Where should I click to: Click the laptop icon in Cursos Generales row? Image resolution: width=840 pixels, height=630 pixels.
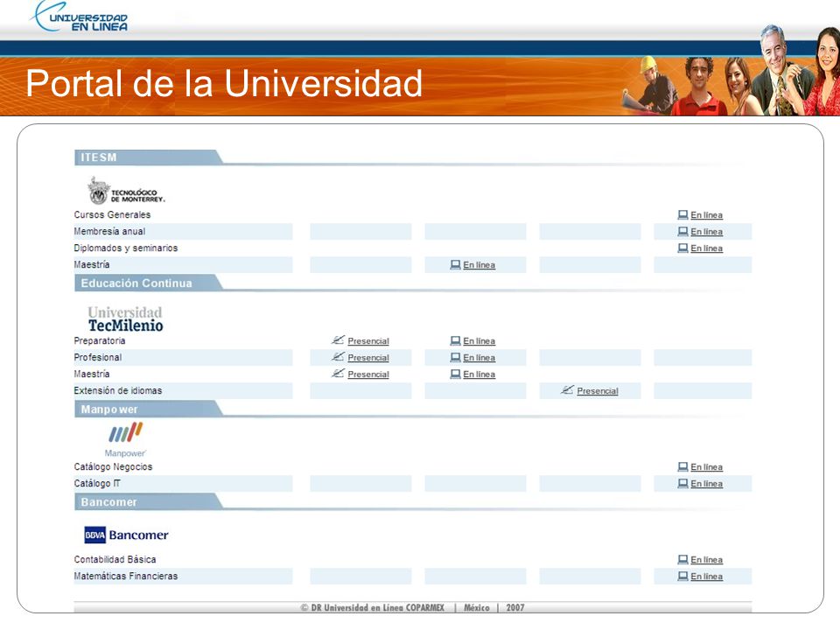pyautogui.click(x=682, y=215)
